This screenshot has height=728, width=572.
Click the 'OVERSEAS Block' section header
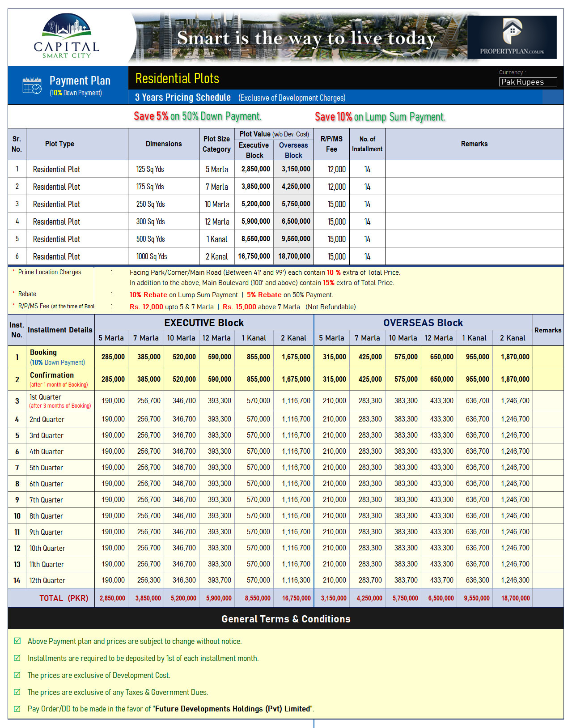click(x=423, y=323)
